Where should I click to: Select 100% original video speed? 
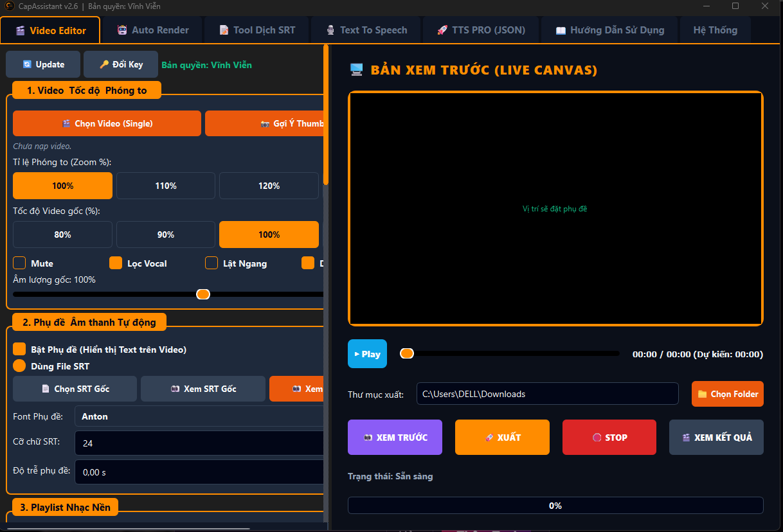[269, 235]
